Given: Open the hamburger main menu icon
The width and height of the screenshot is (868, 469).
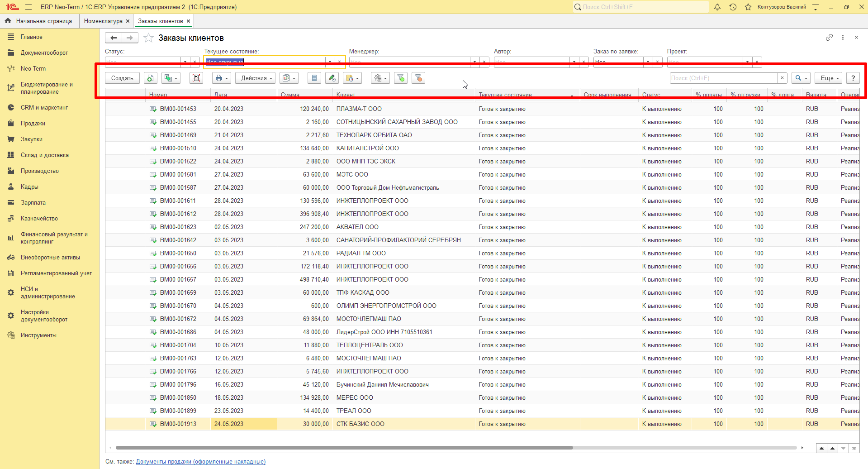Looking at the screenshot, I should click(28, 7).
